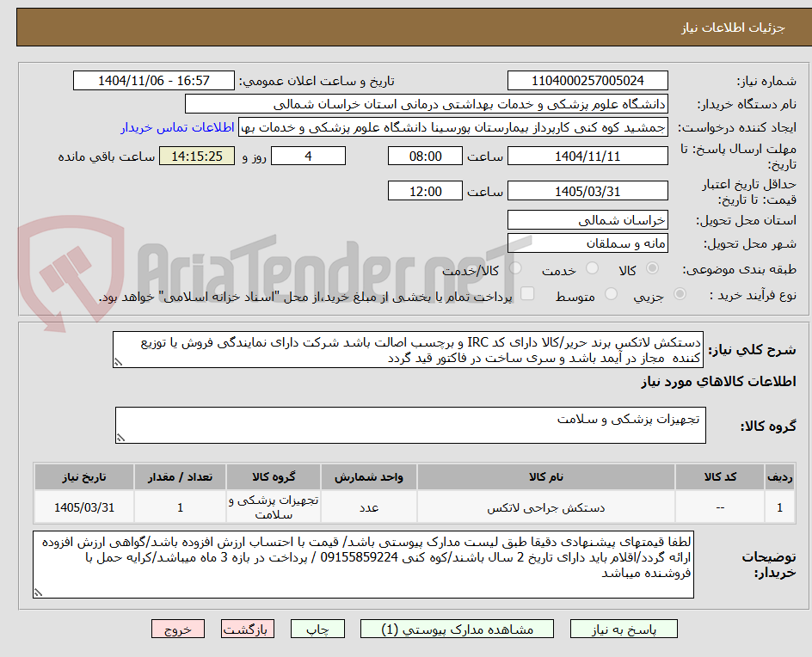Image resolution: width=812 pixels, height=657 pixels.
Task: Click the 08:00 deadline time field
Action: tap(425, 156)
